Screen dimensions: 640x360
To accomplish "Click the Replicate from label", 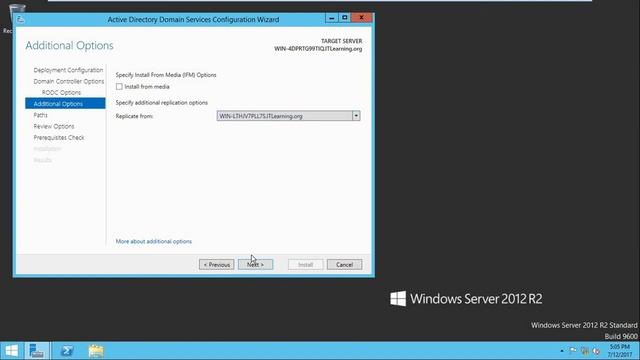I will [134, 116].
